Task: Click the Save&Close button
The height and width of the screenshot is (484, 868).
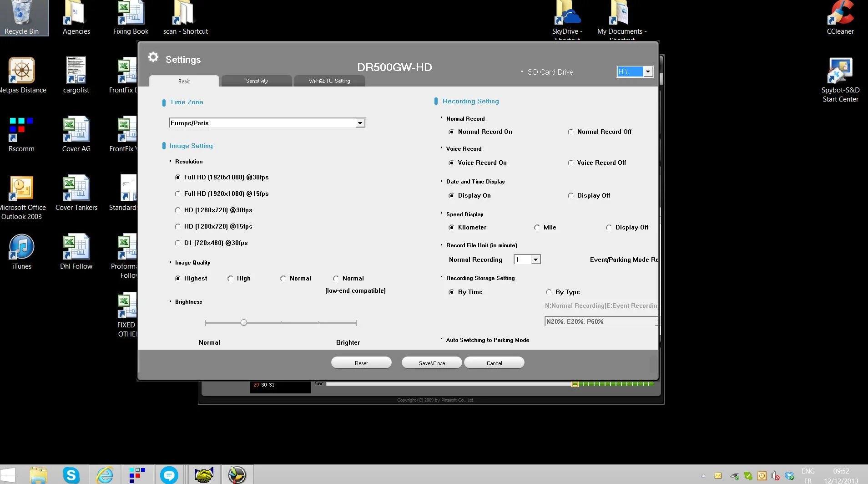Action: click(x=432, y=363)
